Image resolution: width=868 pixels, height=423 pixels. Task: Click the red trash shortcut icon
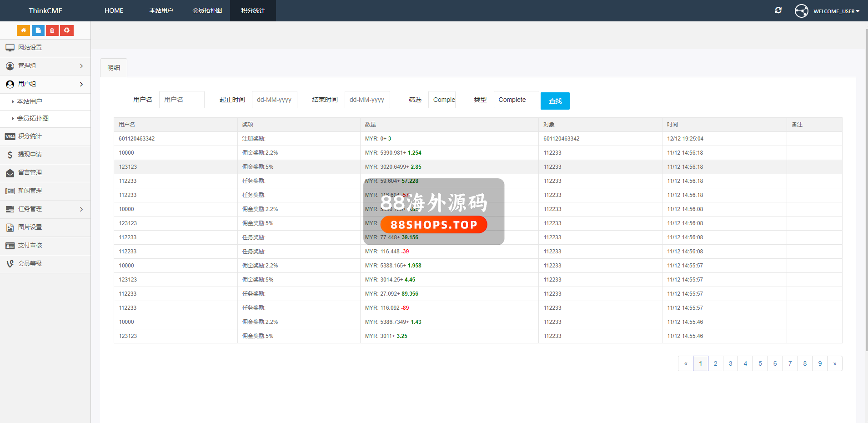point(52,30)
